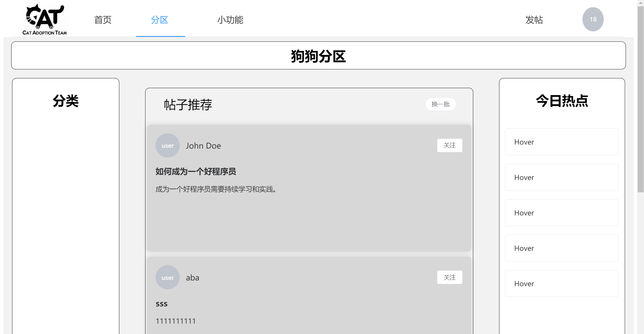
Task: Open the post titled sss
Action: pos(162,304)
